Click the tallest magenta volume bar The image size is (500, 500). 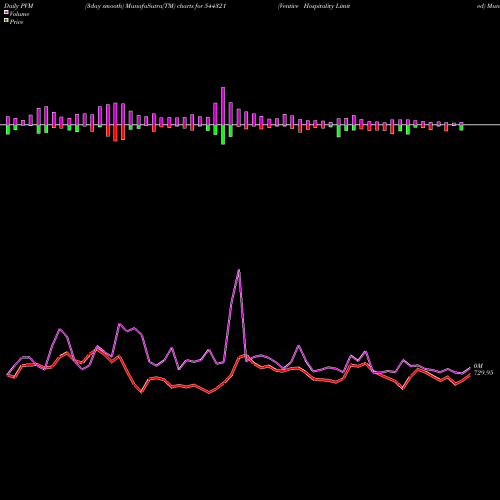[x=223, y=106]
